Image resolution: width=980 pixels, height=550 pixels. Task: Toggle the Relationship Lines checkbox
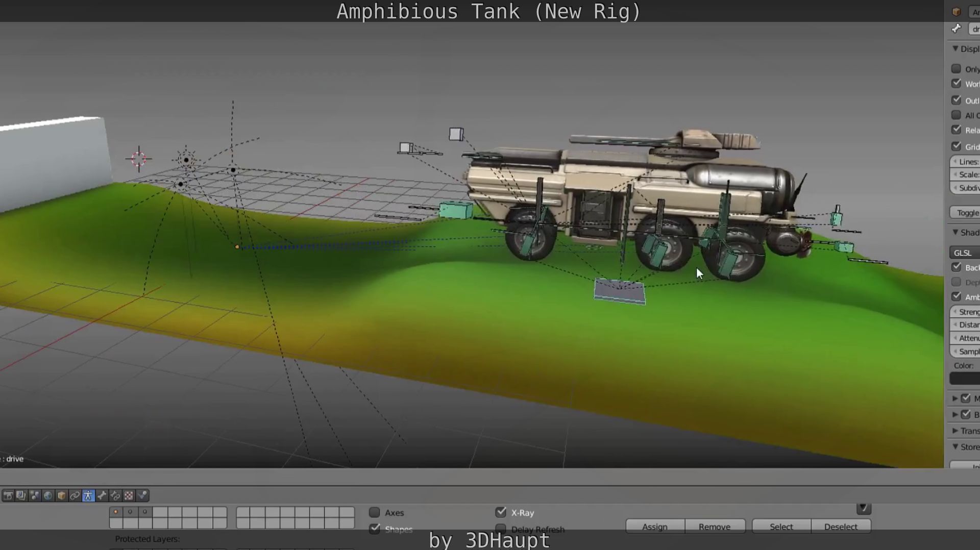click(x=957, y=130)
